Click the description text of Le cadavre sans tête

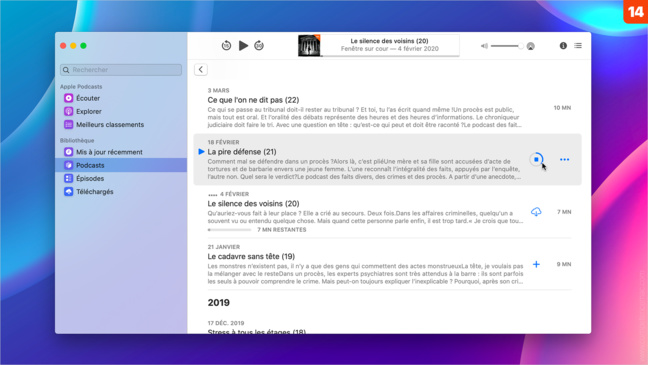point(365,274)
